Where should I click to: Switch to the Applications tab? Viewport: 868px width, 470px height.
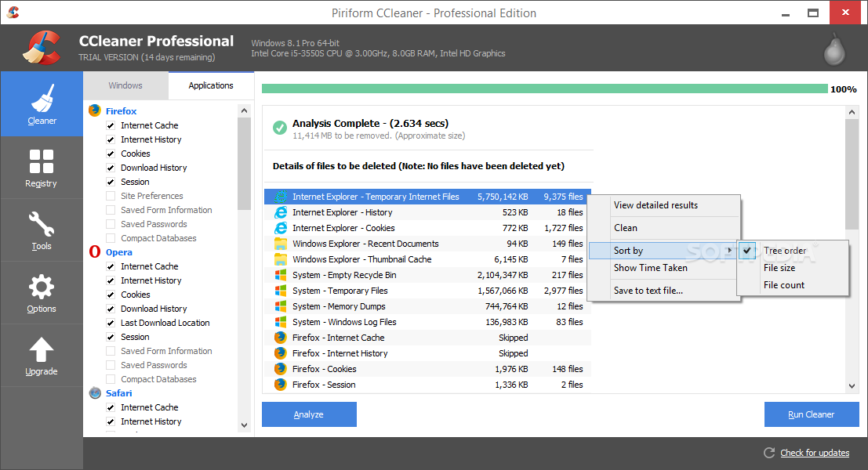pyautogui.click(x=211, y=85)
